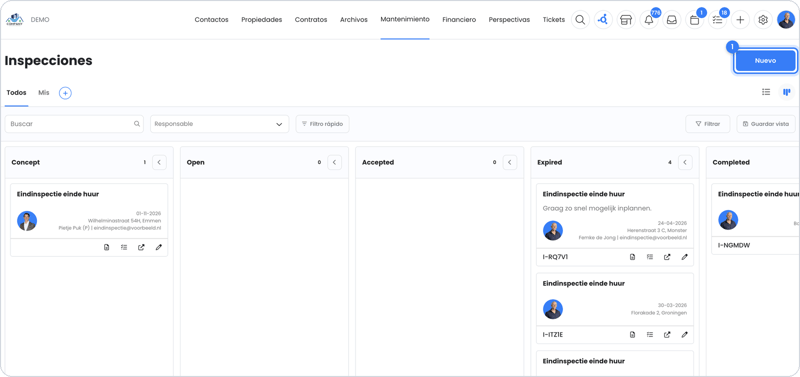Image resolution: width=800 pixels, height=377 pixels.
Task: Collapse the Accepted column
Action: (510, 162)
